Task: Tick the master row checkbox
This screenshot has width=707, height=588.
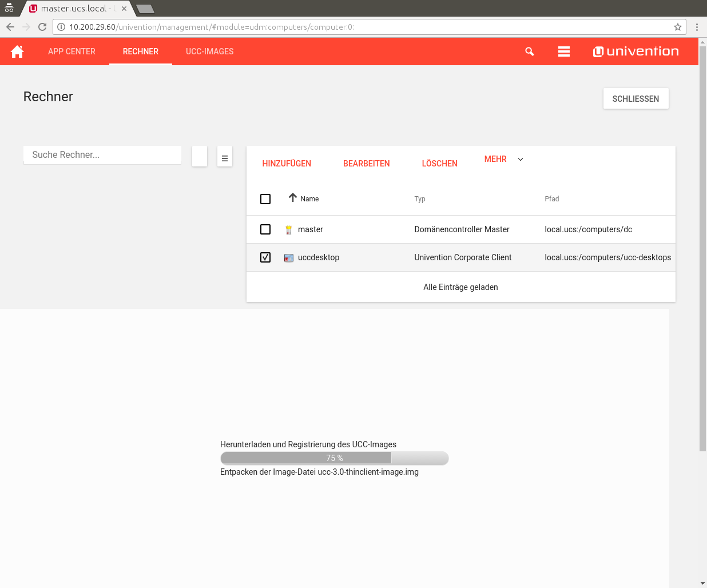Action: (265, 229)
